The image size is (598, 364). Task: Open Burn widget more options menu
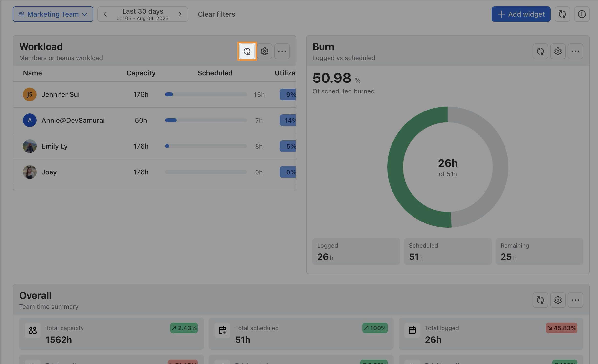[575, 51]
